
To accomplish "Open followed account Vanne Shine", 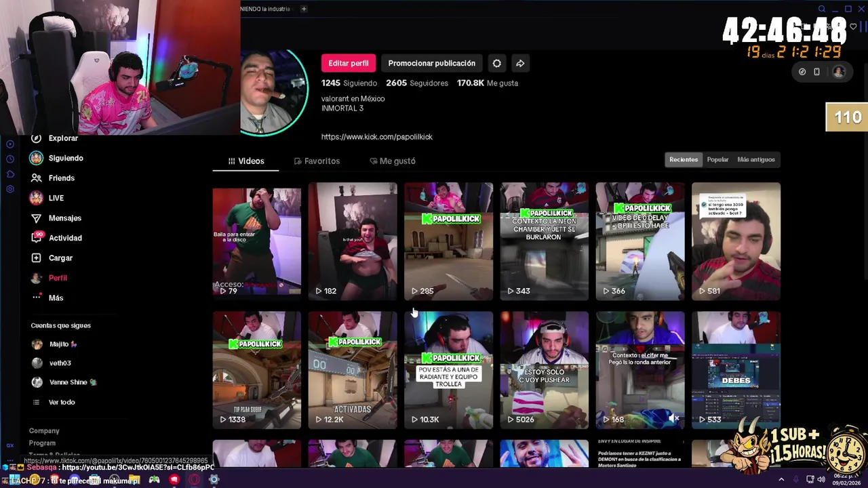I will [64, 382].
